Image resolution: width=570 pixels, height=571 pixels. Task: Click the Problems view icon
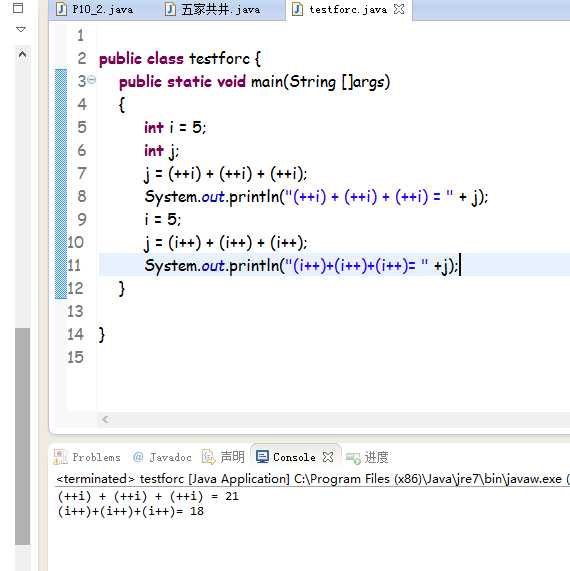[x=60, y=457]
